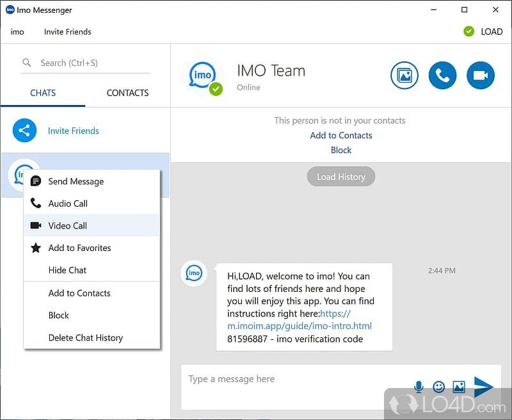Image resolution: width=512 pixels, height=420 pixels.
Task: Click the blue share icon beside Invite Friends
Action: coord(24,131)
